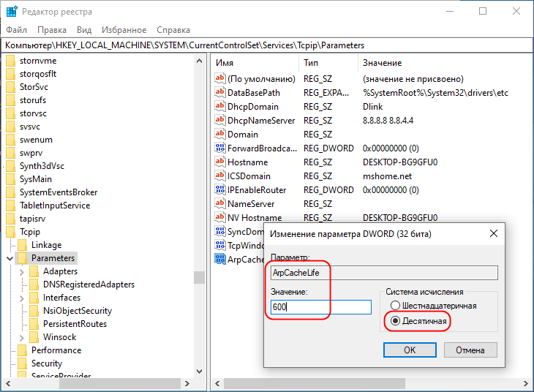
Task: Expand the Interfaces tree node
Action: tap(22, 298)
